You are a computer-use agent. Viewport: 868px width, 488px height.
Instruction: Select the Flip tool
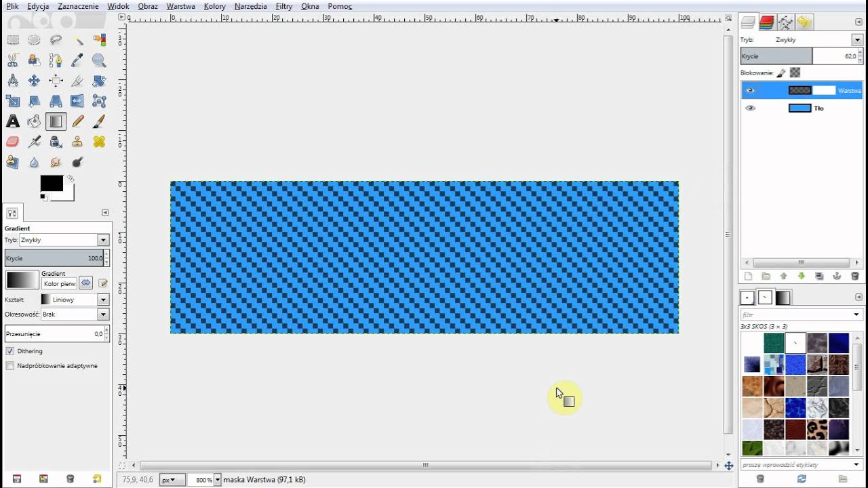point(77,101)
